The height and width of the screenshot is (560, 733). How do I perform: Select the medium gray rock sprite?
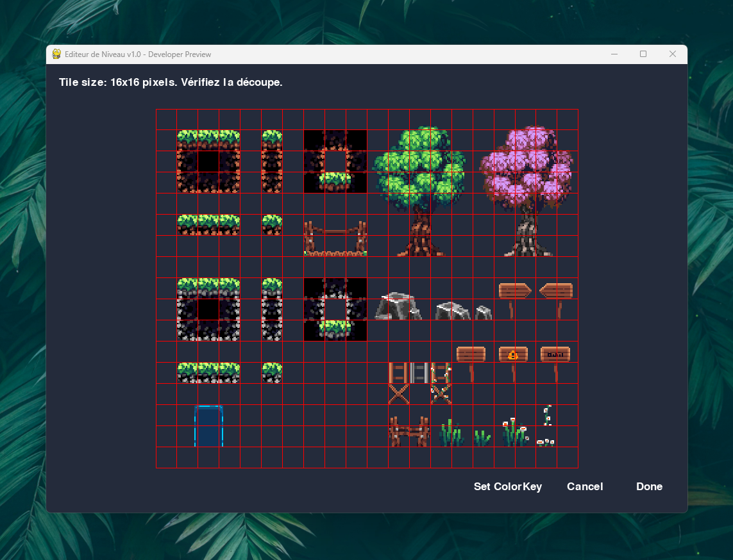[x=453, y=311]
